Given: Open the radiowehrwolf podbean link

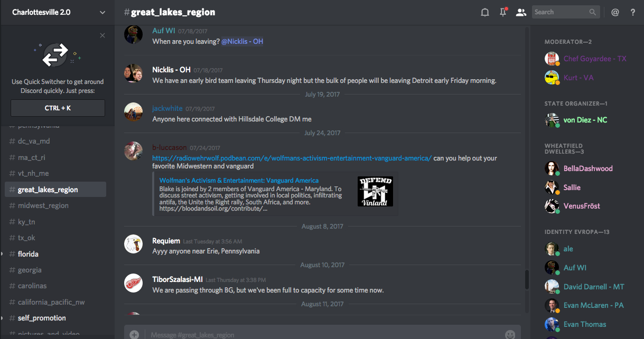Looking at the screenshot, I should pyautogui.click(x=292, y=158).
